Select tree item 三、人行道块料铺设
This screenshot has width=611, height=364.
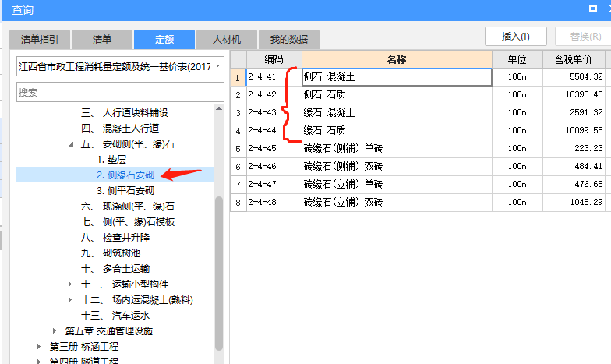click(x=125, y=112)
